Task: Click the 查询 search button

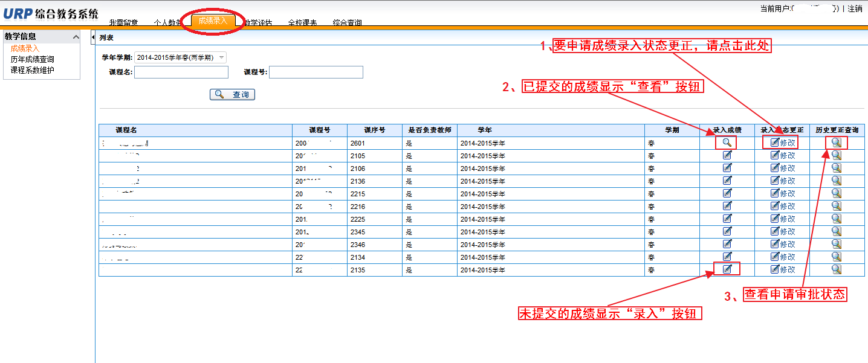Action: [x=232, y=95]
